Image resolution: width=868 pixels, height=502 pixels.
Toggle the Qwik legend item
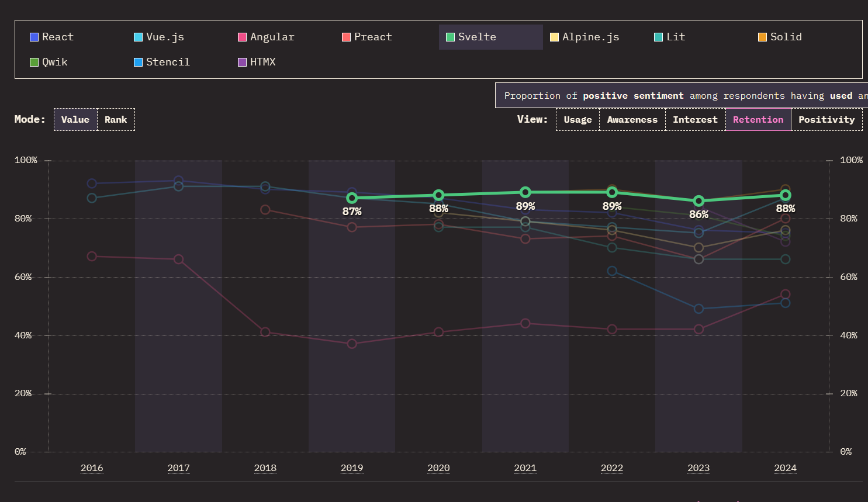(74, 62)
